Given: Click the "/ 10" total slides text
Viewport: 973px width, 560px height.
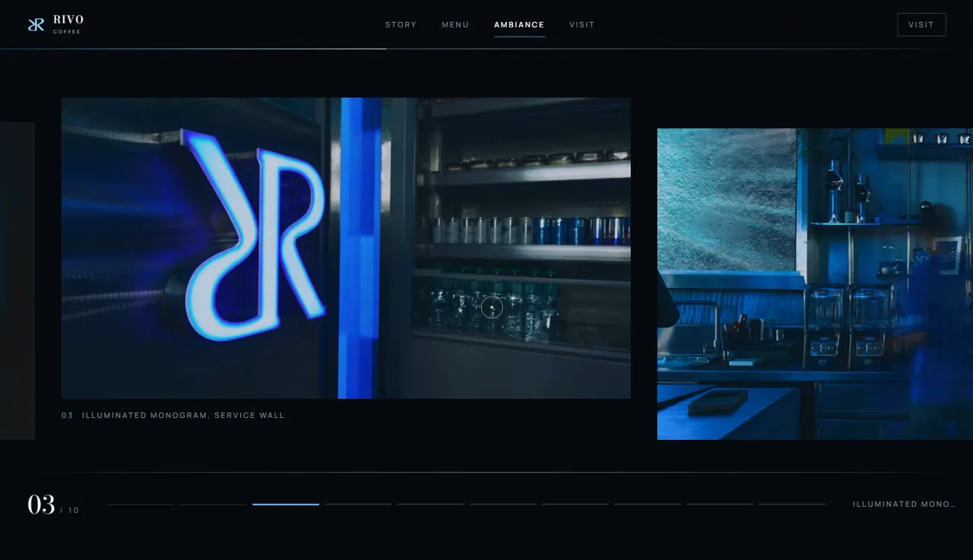Looking at the screenshot, I should (x=70, y=510).
